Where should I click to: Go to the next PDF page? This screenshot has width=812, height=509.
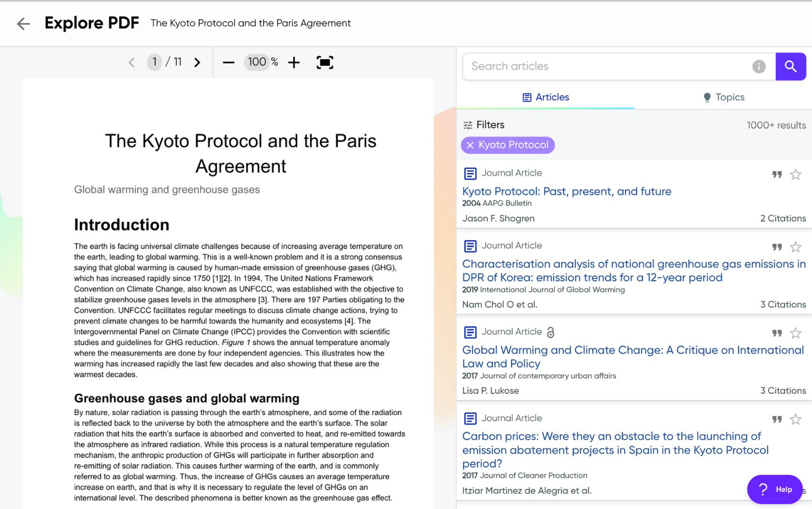[197, 62]
